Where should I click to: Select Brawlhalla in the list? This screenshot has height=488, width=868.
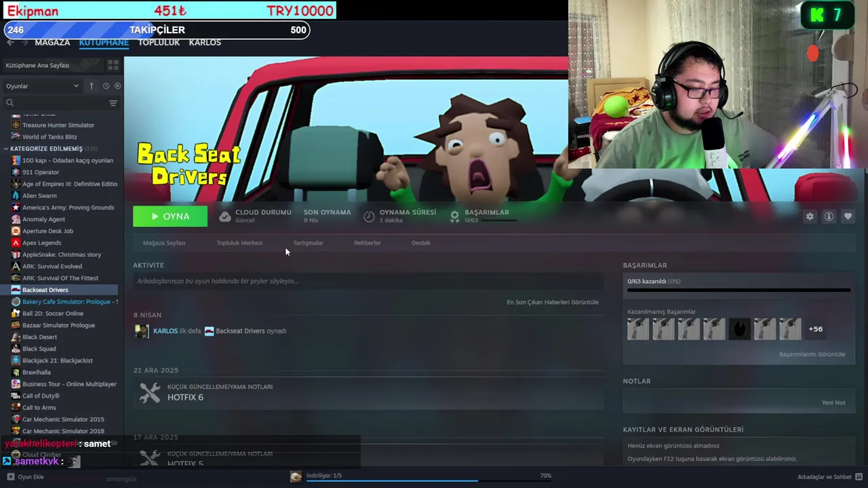click(37, 372)
